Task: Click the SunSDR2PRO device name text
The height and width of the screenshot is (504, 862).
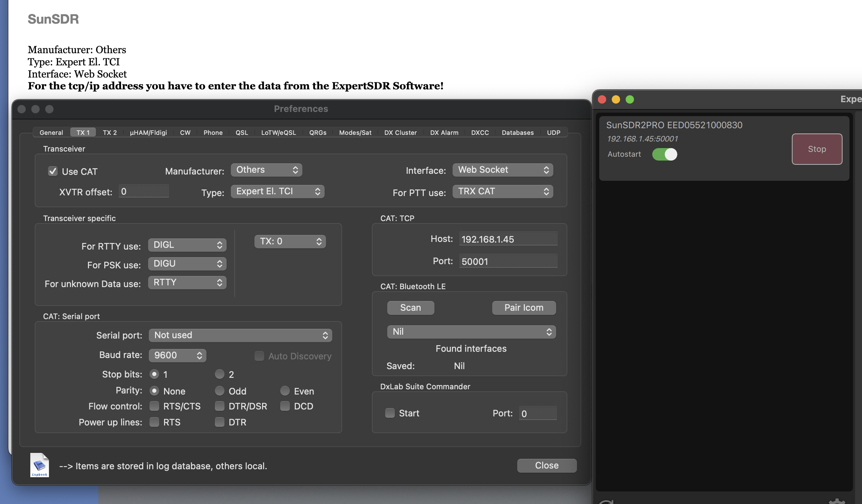Action: click(x=674, y=125)
